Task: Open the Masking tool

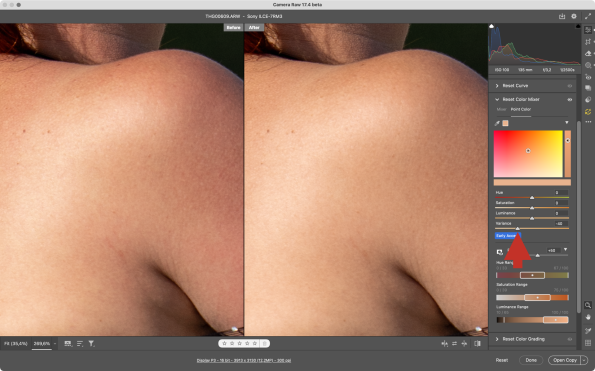Action: pyautogui.click(x=588, y=65)
